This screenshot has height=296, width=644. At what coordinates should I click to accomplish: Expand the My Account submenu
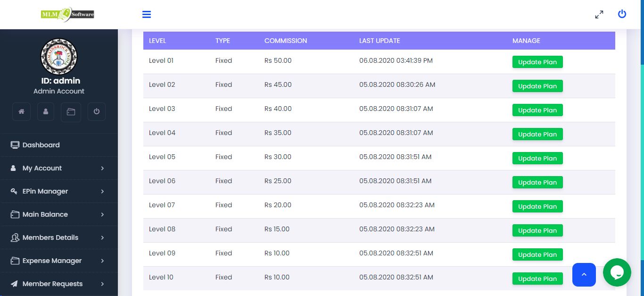point(58,168)
